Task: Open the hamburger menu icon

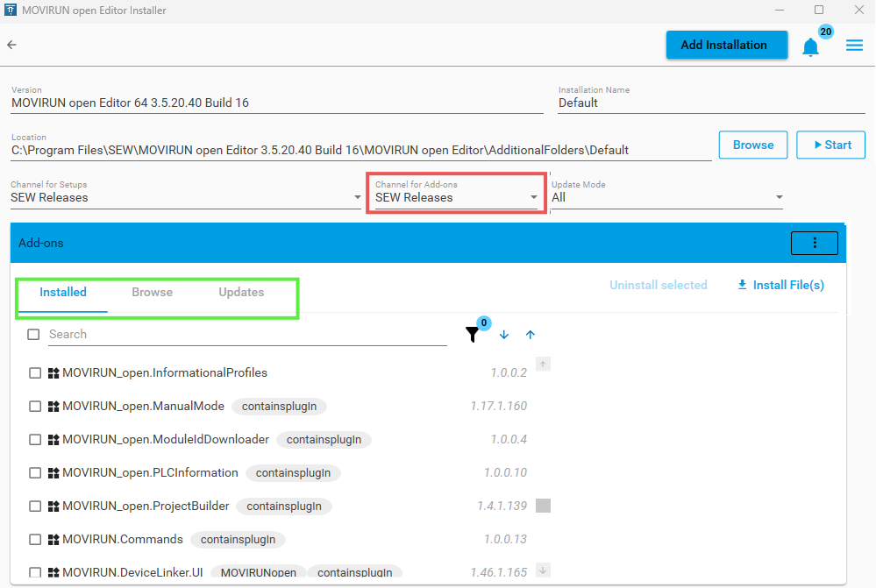Action: [854, 46]
